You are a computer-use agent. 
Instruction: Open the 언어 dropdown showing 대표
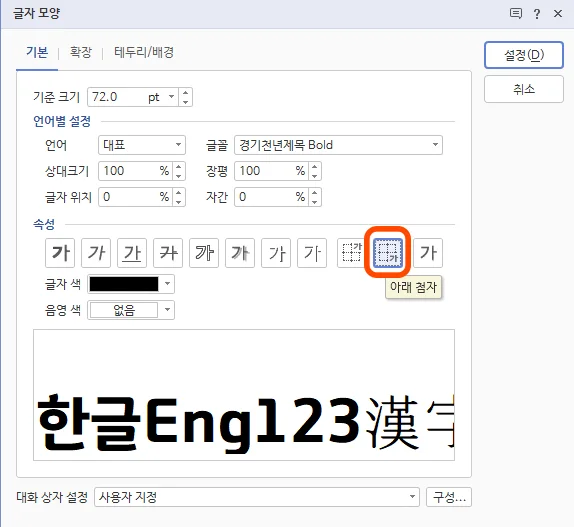pos(142,145)
